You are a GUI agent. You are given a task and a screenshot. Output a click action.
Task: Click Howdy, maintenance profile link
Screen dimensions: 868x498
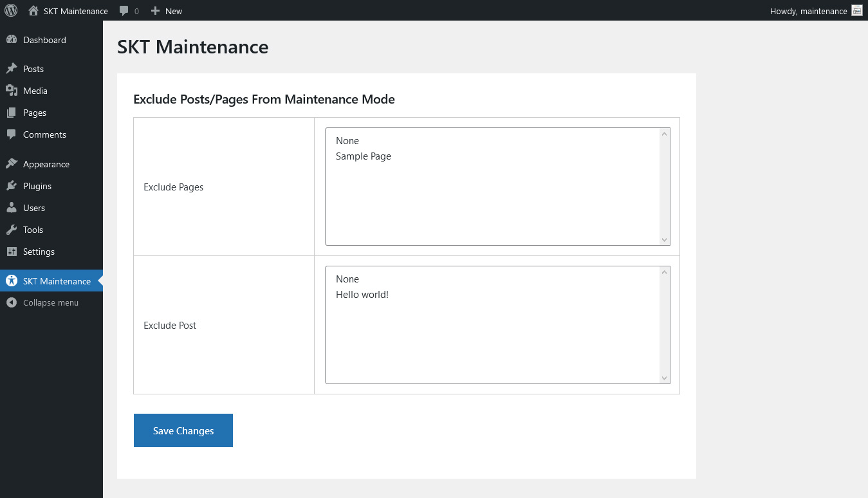tap(808, 10)
